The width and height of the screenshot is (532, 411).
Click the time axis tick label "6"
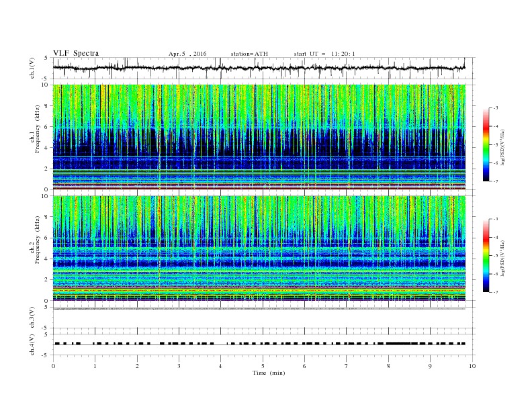point(304,366)
